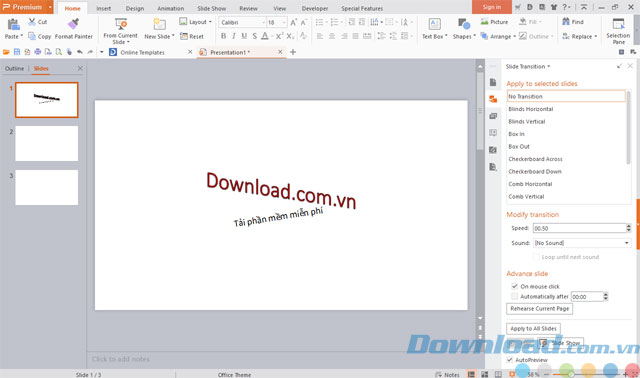The width and height of the screenshot is (640, 378).
Task: Open the font name Calibri dropdown
Action: point(263,22)
